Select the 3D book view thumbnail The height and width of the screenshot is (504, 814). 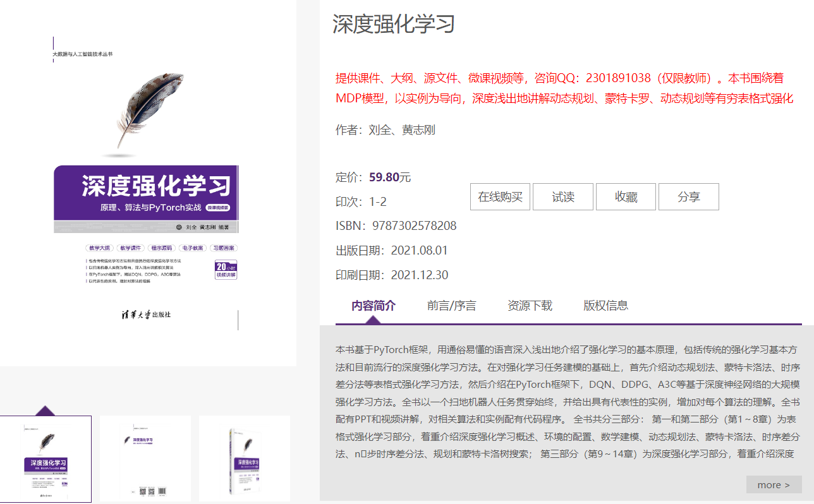click(245, 459)
